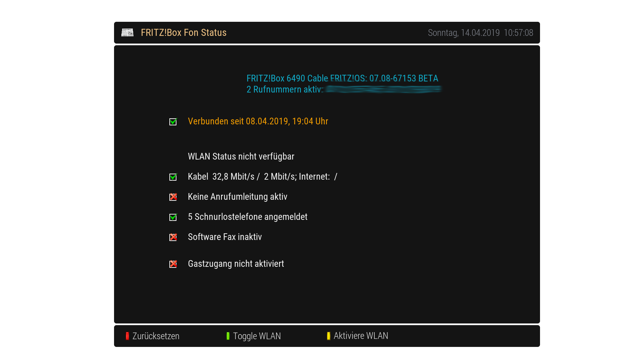This screenshot has width=644, height=362.
Task: Click the yellow Aktiviere WLAN key indicator
Action: tap(329, 336)
